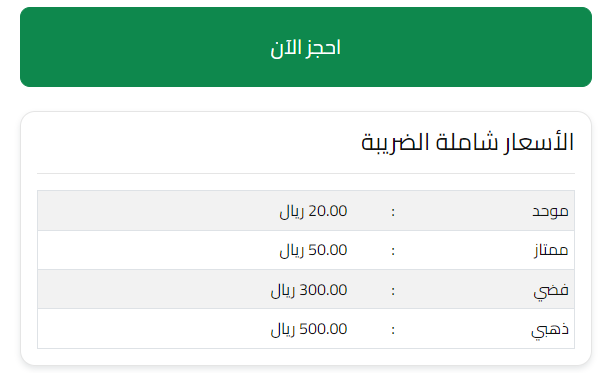The image size is (601, 373).
Task: Click the 300.00 price amount
Action: tap(323, 290)
